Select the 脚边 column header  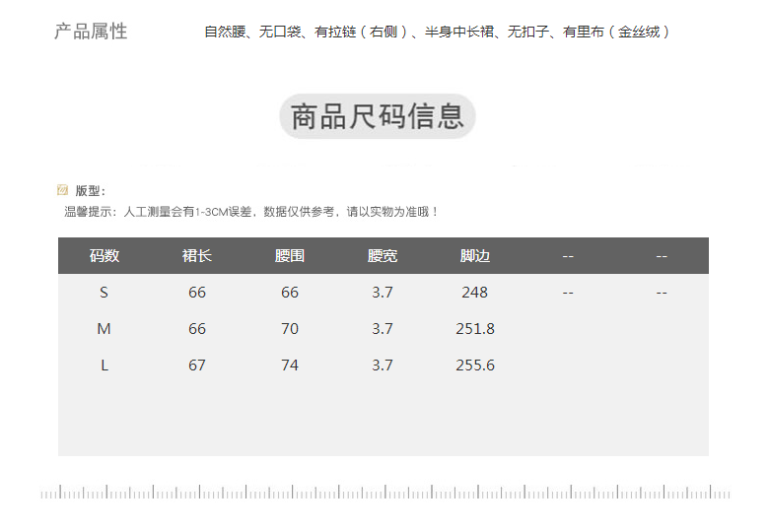tap(475, 256)
